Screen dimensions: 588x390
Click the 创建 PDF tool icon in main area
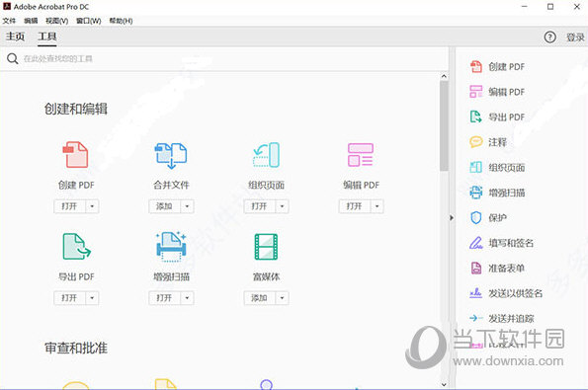coord(75,154)
